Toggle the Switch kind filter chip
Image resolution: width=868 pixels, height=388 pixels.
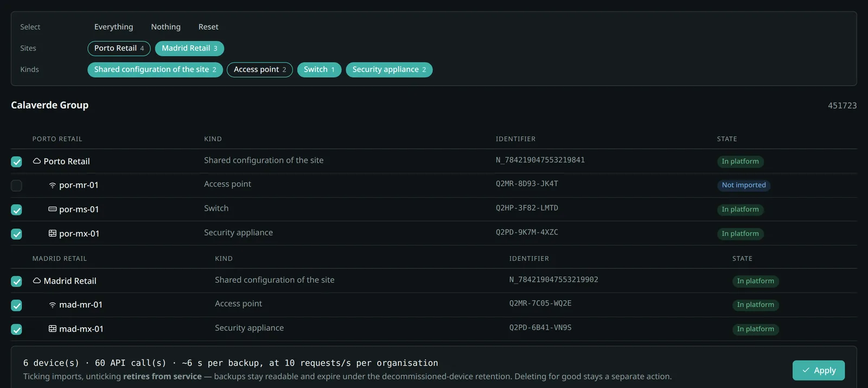[x=319, y=69]
